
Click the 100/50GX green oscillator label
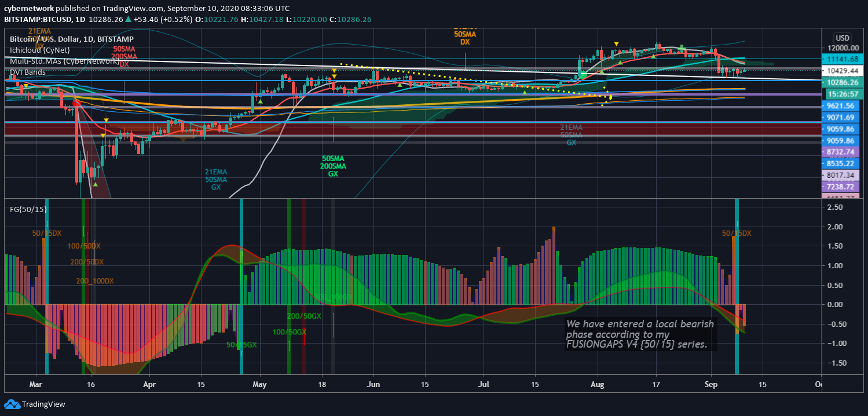pos(290,332)
